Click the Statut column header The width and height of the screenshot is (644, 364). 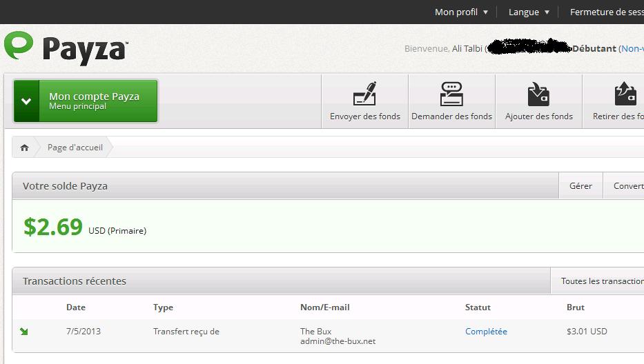click(478, 307)
